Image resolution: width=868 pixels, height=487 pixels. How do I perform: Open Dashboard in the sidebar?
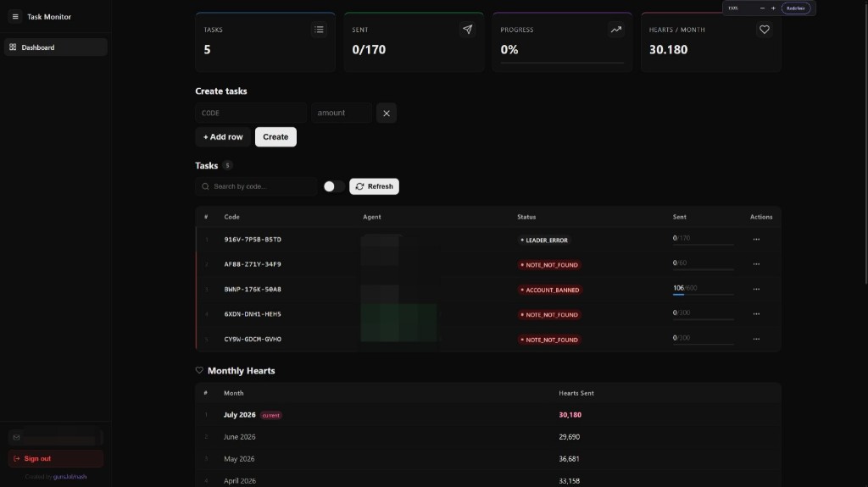click(x=55, y=47)
